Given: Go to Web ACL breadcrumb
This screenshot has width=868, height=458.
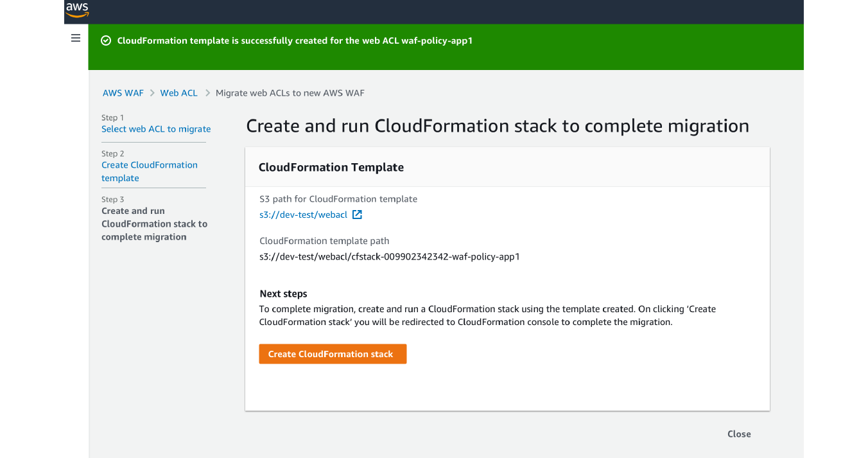Looking at the screenshot, I should 178,92.
